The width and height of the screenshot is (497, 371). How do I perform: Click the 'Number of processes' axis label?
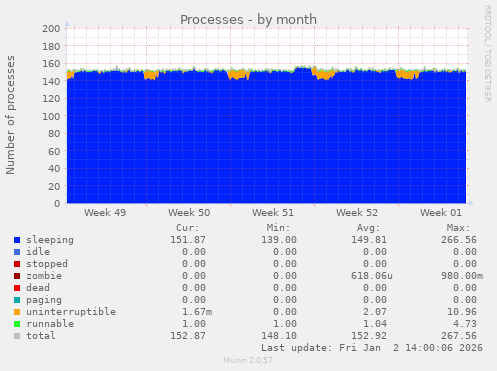pyautogui.click(x=10, y=115)
